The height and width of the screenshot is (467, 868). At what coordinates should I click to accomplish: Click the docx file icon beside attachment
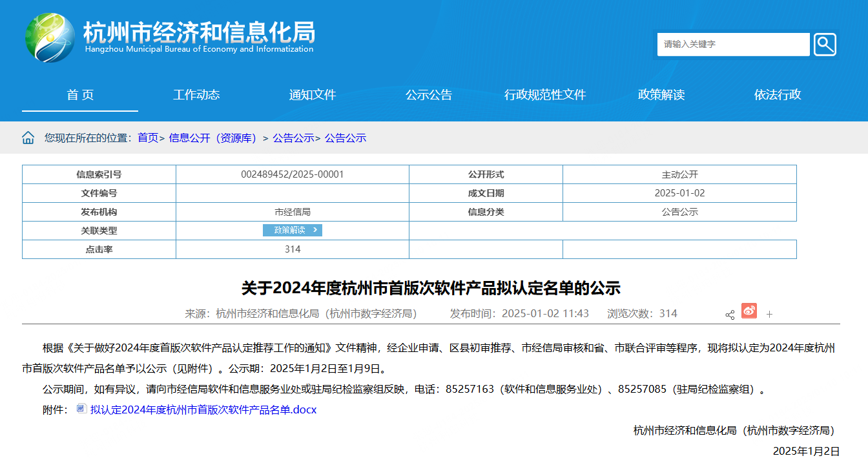point(81,409)
